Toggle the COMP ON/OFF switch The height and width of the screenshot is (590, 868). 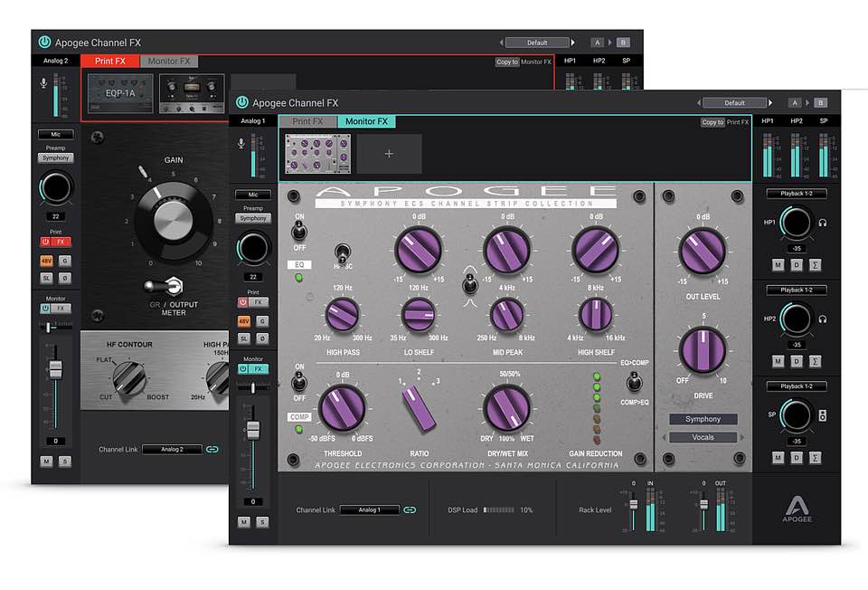(x=299, y=382)
